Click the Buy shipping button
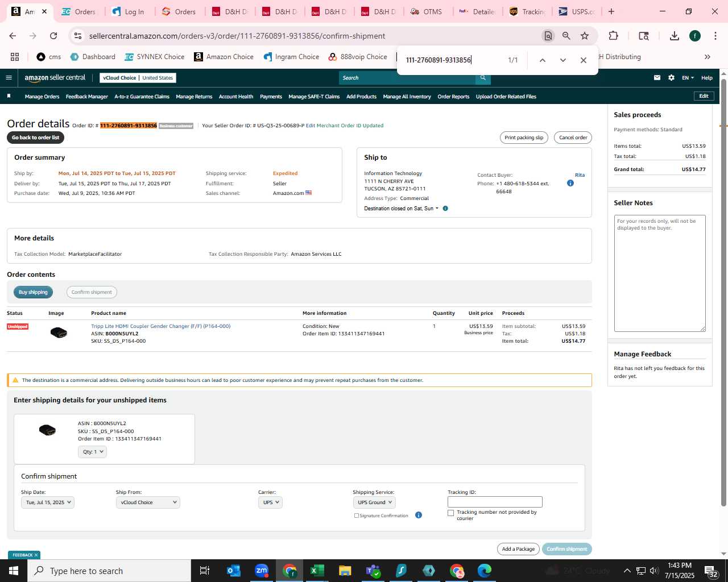 coord(33,292)
